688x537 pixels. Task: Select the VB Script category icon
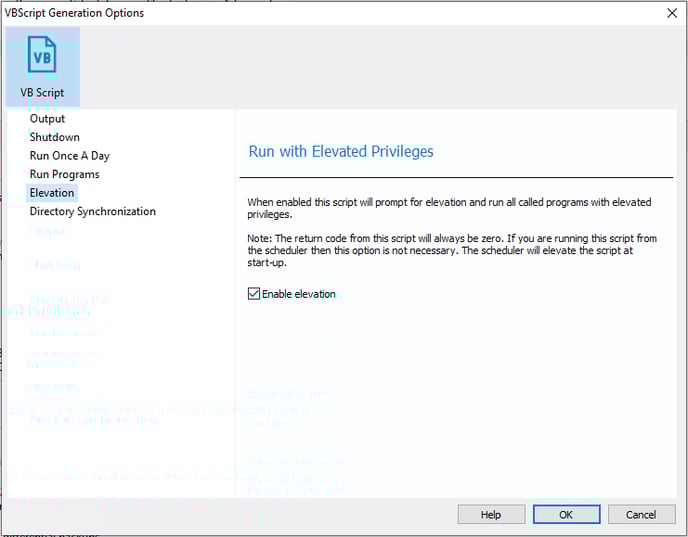(x=43, y=66)
